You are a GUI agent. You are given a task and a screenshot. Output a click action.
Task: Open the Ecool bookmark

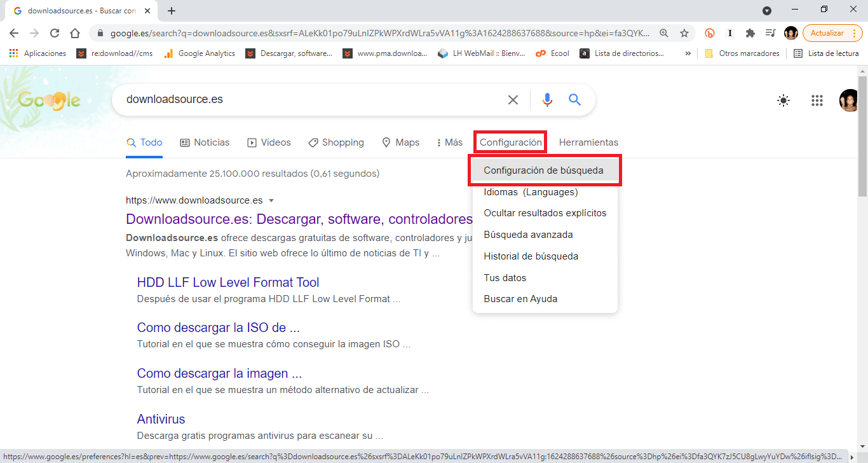tap(553, 53)
